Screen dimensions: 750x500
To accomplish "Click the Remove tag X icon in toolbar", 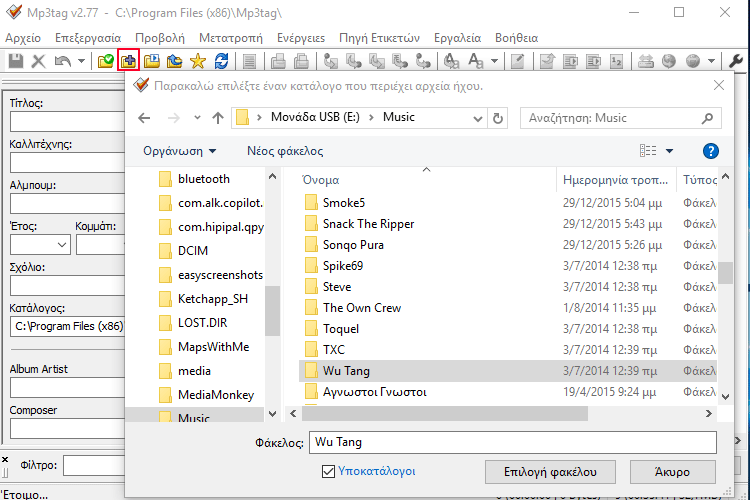I will [x=38, y=61].
